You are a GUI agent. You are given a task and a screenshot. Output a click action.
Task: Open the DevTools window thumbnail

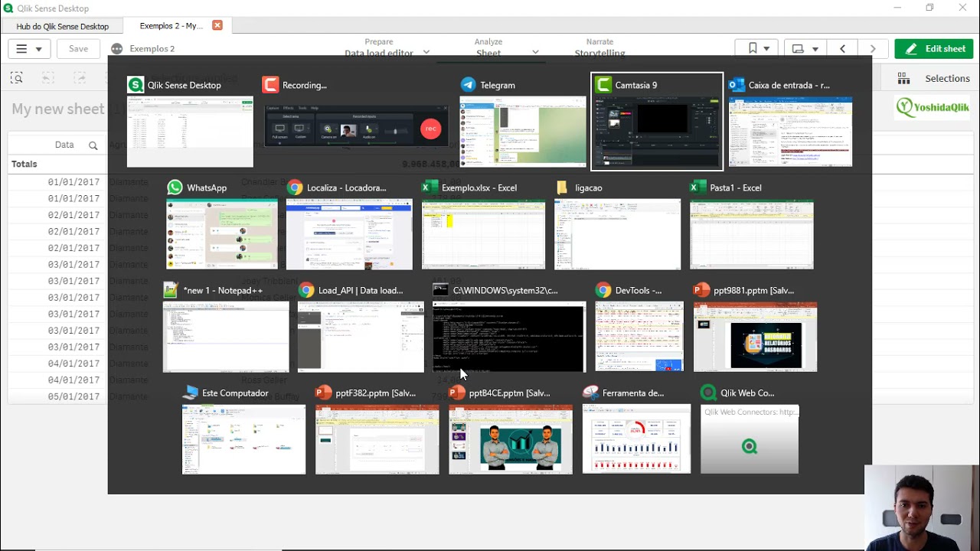coord(639,337)
